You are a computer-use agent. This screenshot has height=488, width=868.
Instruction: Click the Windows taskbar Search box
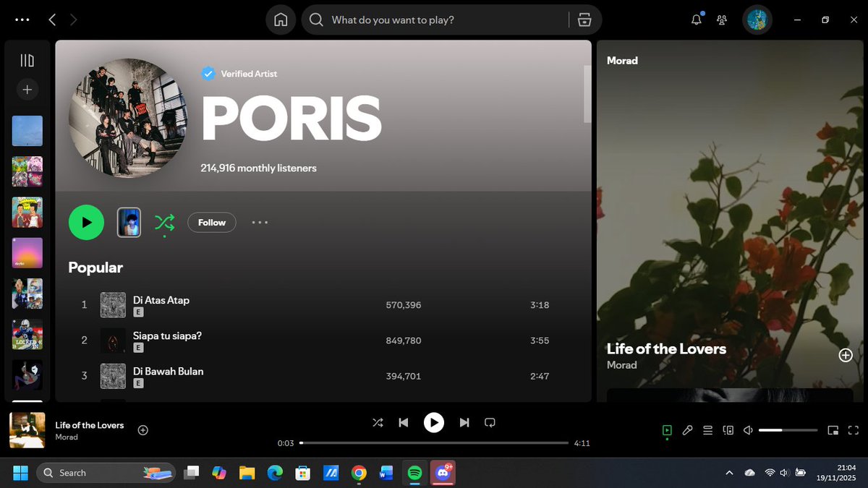[x=106, y=473]
